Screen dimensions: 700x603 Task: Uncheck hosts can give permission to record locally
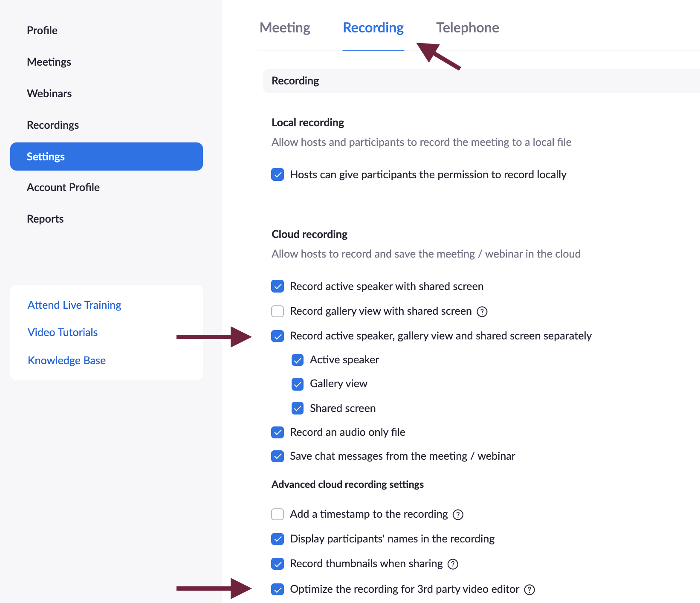click(278, 174)
